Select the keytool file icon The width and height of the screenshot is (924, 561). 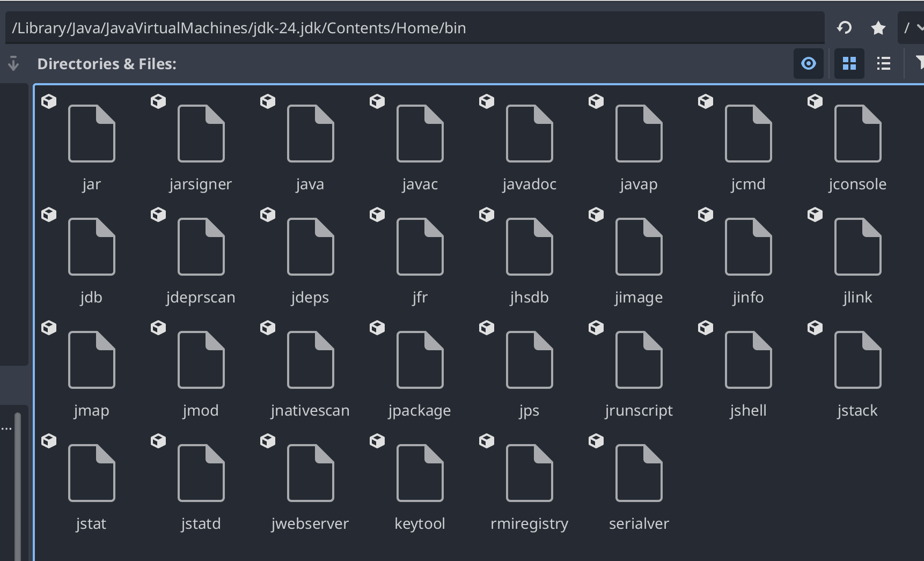[x=420, y=473]
